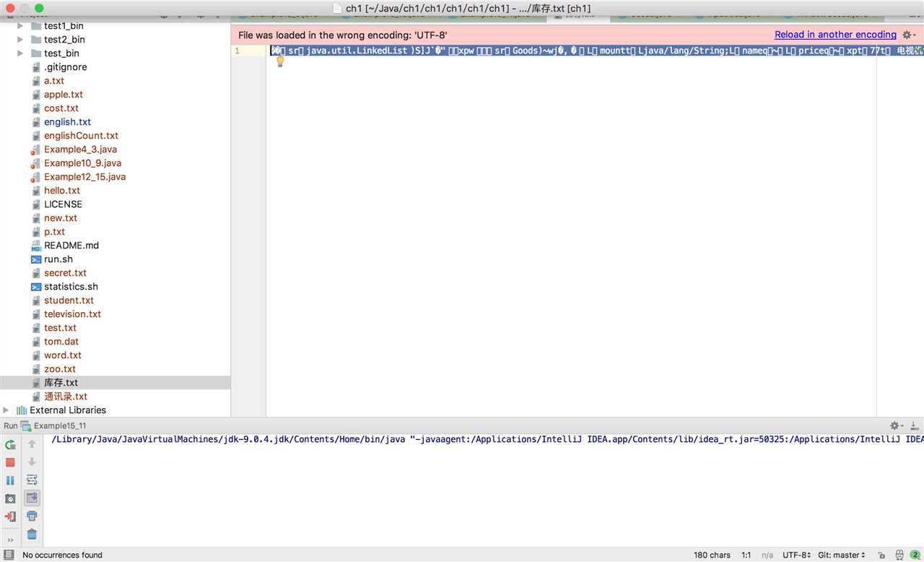The image size is (924, 562).
Task: Open english.txt file
Action: 67,122
